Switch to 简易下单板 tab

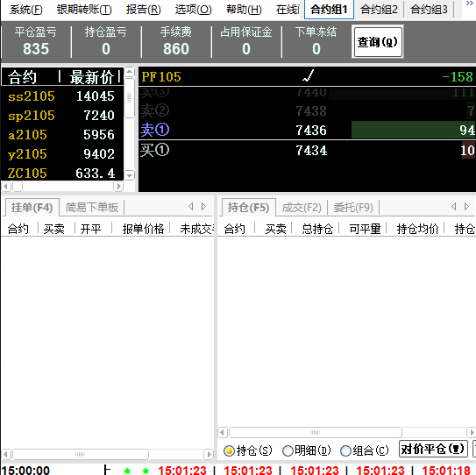92,208
